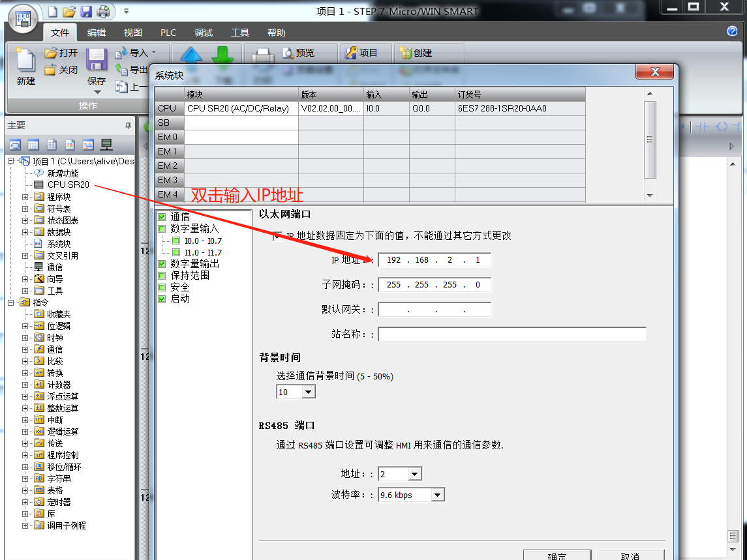Click the module table scroll down arrow
Viewport: 747px width, 560px height.
click(x=650, y=196)
